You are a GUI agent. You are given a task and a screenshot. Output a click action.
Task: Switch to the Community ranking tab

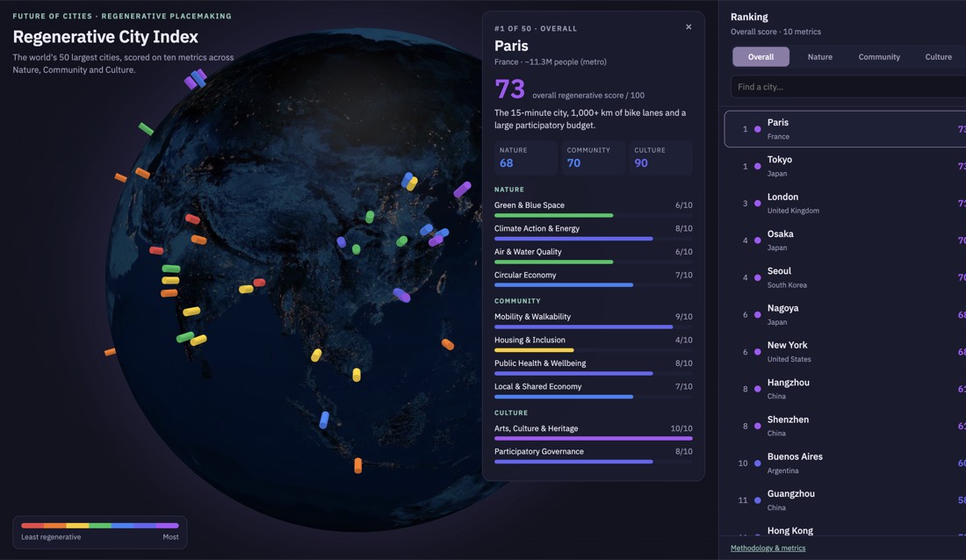pos(879,57)
